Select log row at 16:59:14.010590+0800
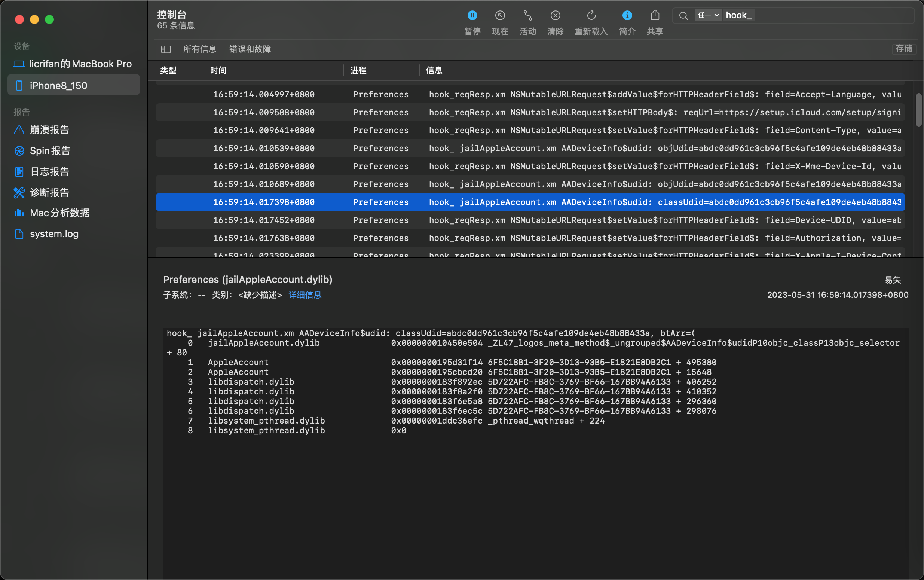Screen dimensions: 924x580 530,166
